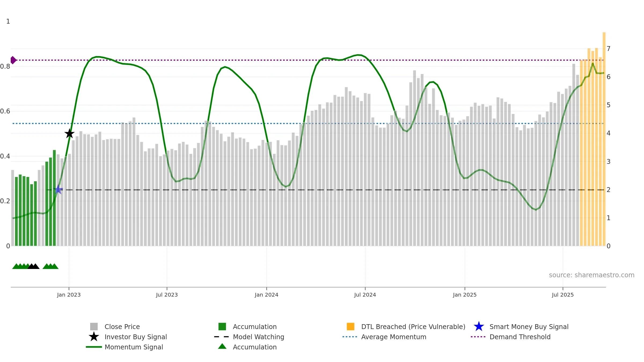Click the black Investor Buy Signal star on chart

69,133
